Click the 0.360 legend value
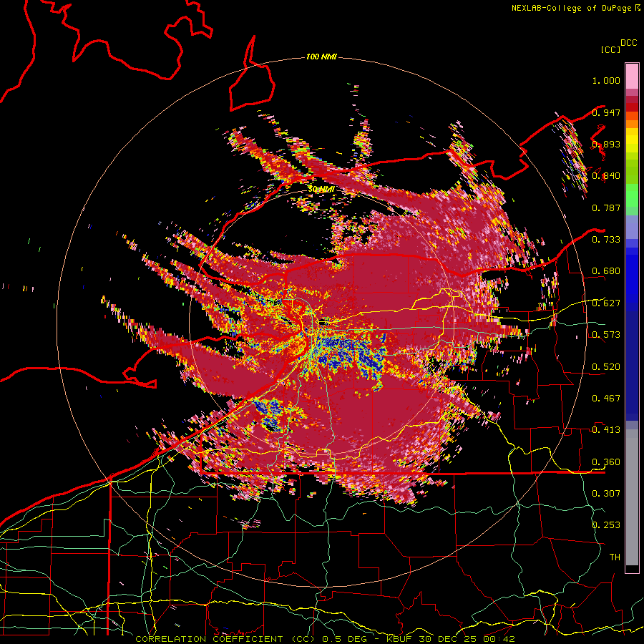This screenshot has width=644, height=644. pyautogui.click(x=606, y=462)
